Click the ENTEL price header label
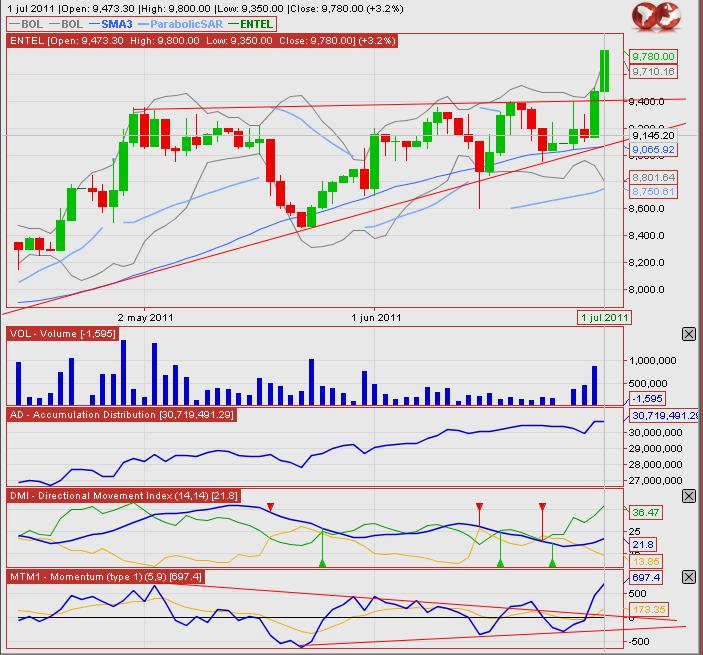Screen dimensions: 703x655 tap(202, 41)
